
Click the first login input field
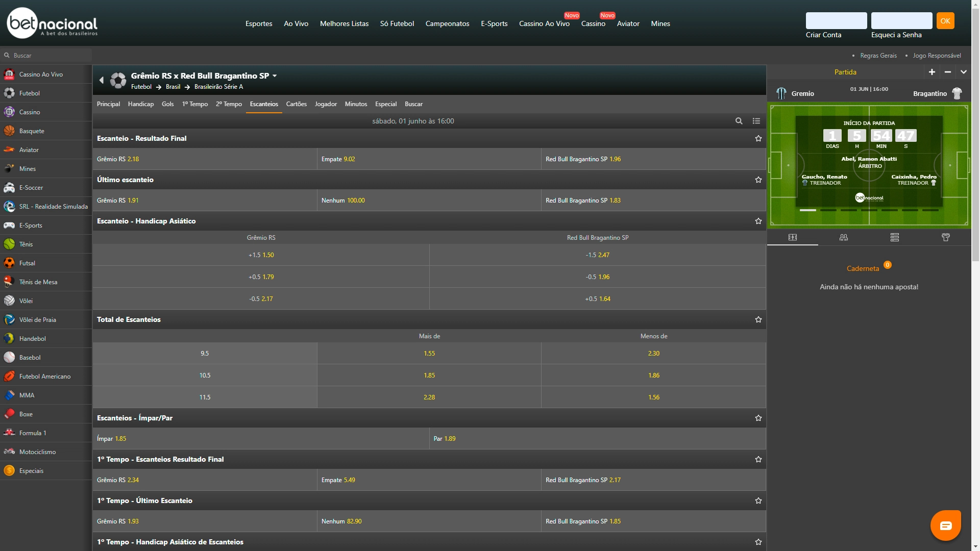pyautogui.click(x=836, y=21)
